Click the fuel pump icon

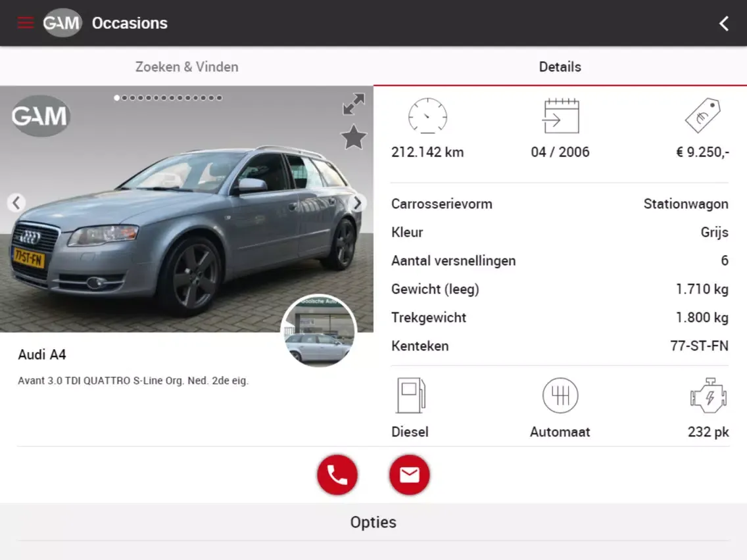(x=410, y=395)
